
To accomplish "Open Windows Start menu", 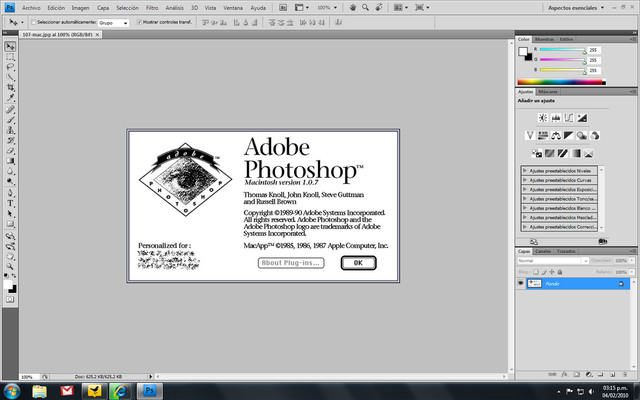I will pos(11,391).
